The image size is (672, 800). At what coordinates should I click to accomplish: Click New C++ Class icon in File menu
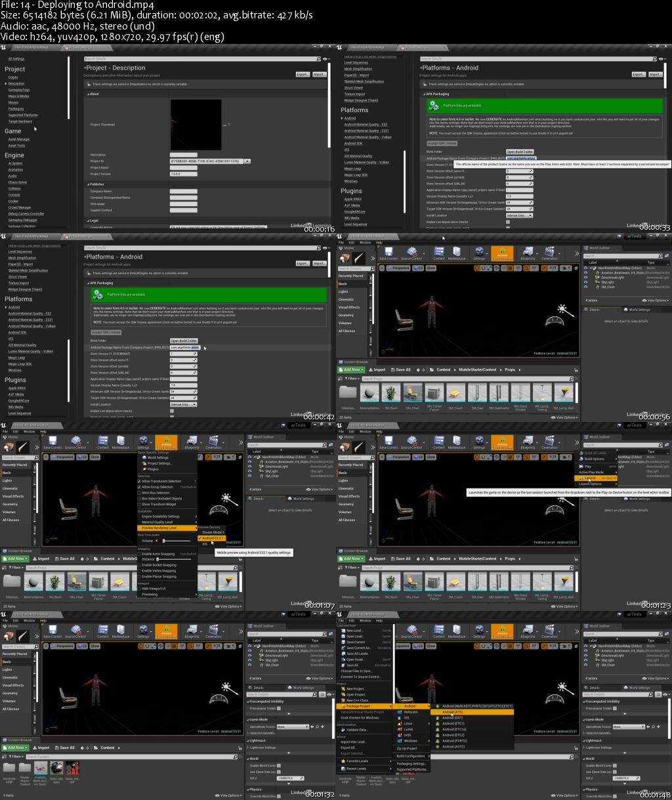343,700
